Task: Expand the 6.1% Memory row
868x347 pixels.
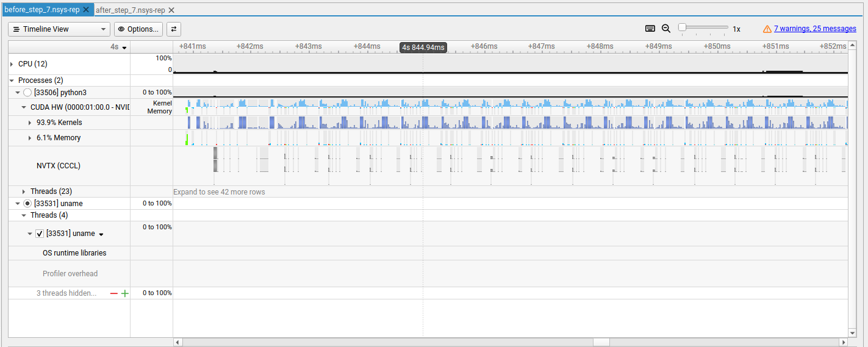Action: pos(30,138)
